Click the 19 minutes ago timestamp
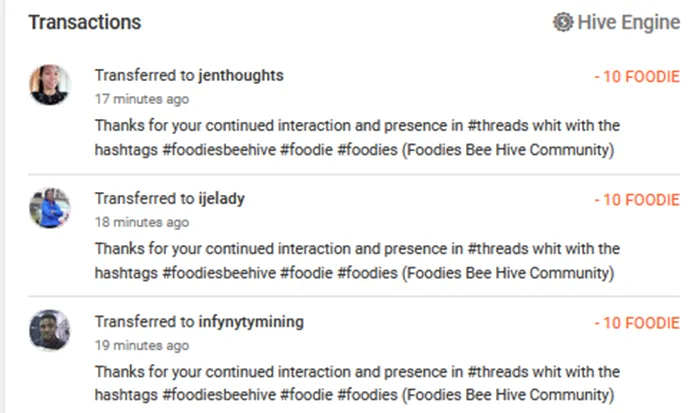 tap(141, 345)
